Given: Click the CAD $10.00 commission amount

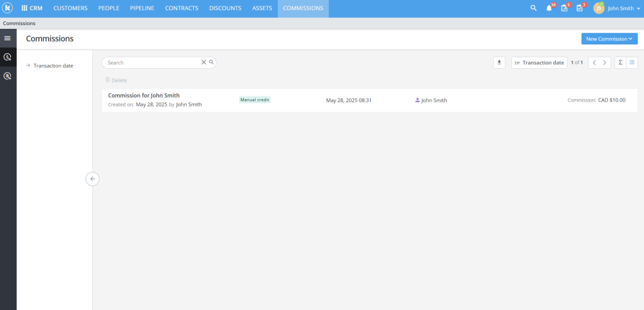Looking at the screenshot, I should click(x=612, y=100).
